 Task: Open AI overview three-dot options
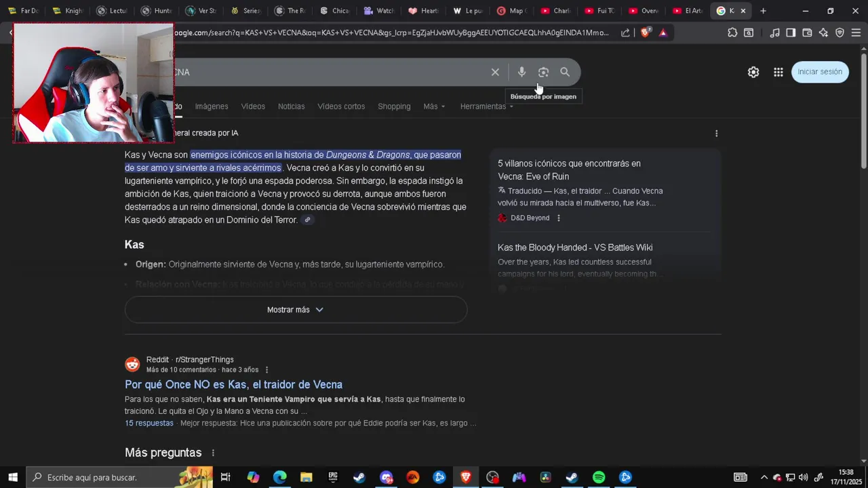716,134
